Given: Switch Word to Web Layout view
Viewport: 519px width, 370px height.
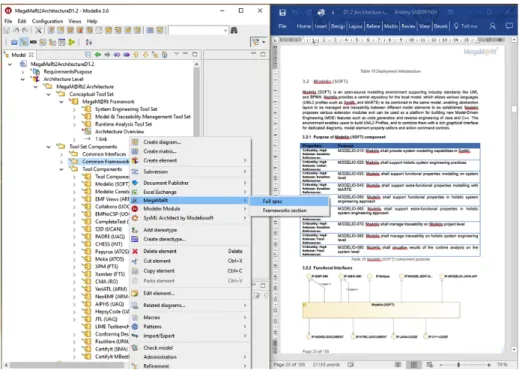Looking at the screenshot, I should click(429, 365).
